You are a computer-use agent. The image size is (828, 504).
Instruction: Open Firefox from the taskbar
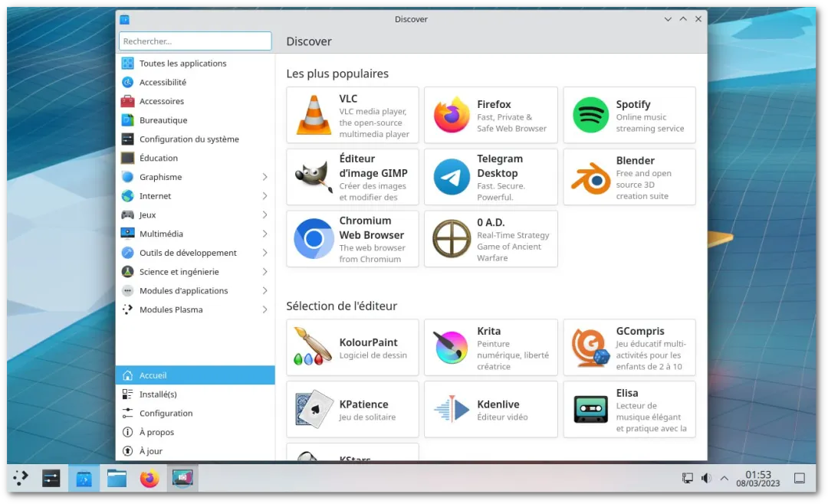pos(149,479)
